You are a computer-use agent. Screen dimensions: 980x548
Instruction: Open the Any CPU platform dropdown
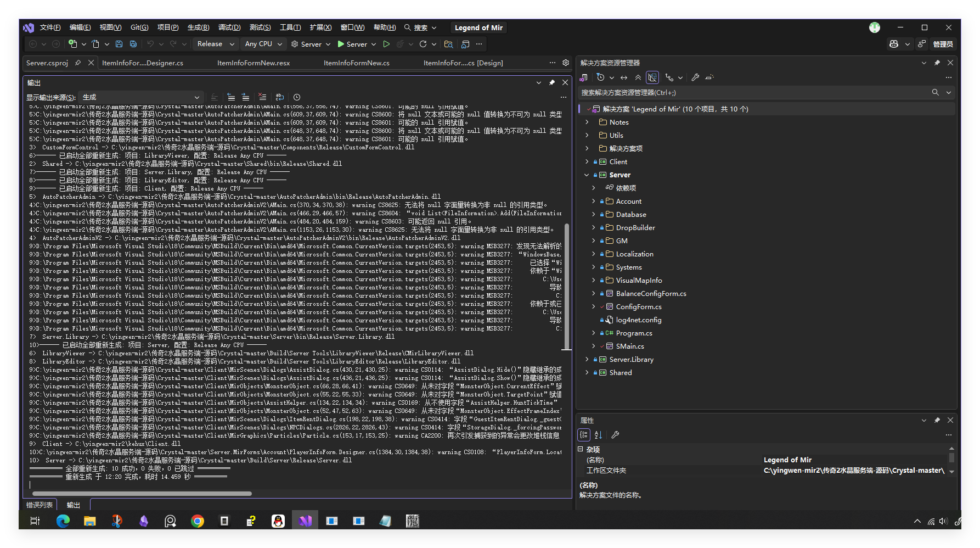click(263, 44)
